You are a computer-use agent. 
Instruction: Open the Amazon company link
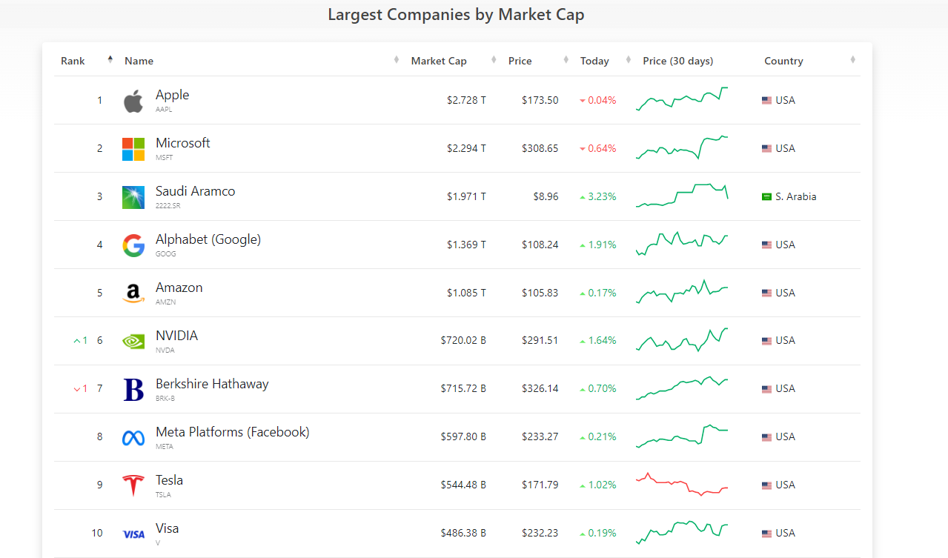coord(179,288)
